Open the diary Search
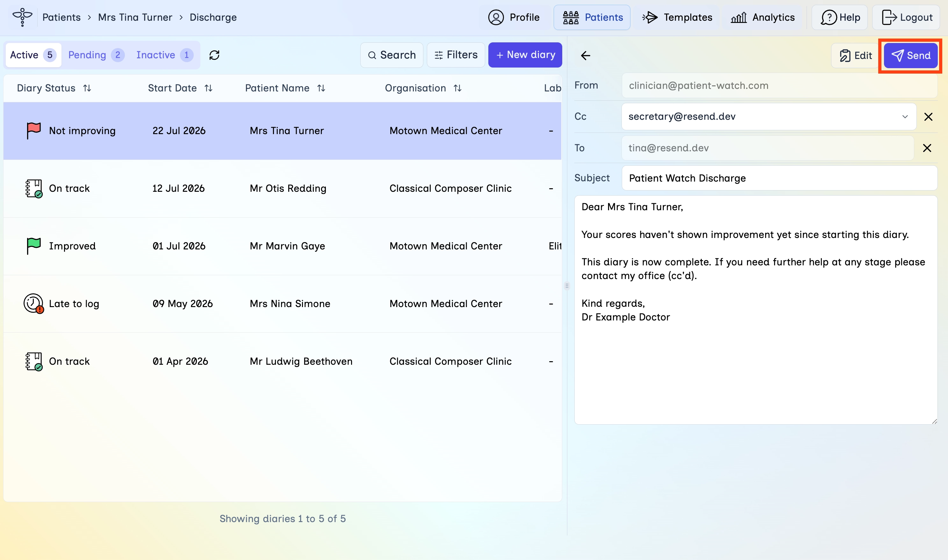 click(x=391, y=55)
